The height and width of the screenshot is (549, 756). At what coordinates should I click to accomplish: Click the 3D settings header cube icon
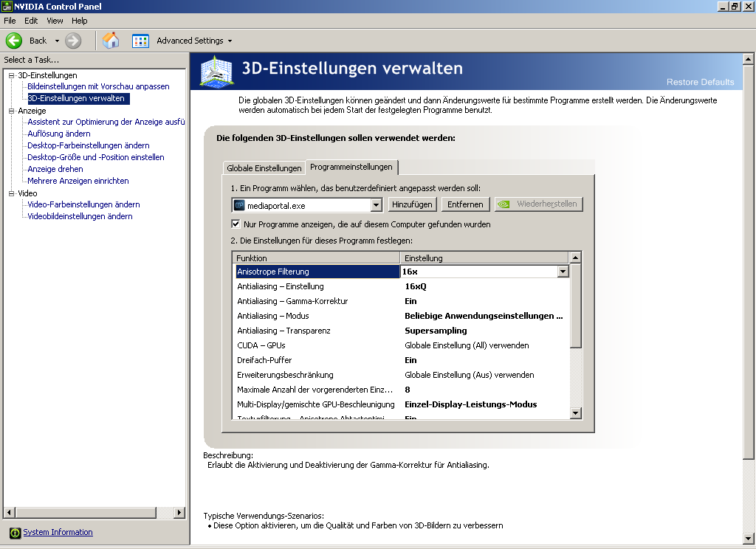217,72
